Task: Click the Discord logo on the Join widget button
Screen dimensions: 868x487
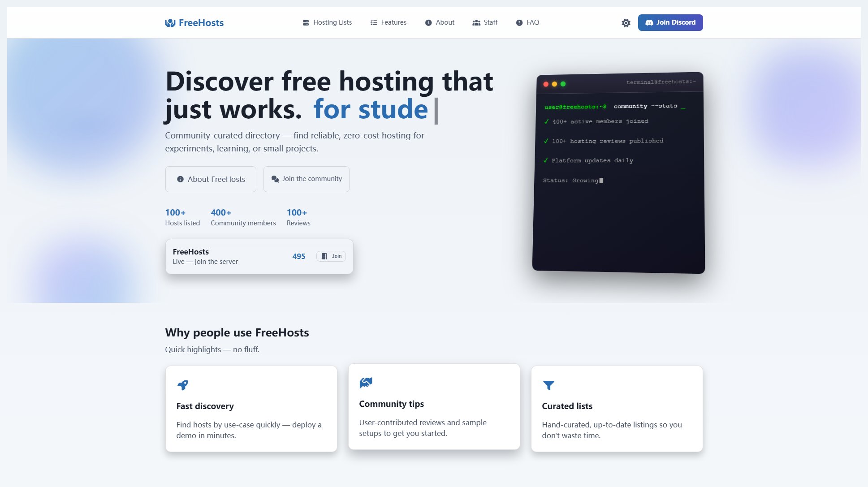Action: coord(324,256)
